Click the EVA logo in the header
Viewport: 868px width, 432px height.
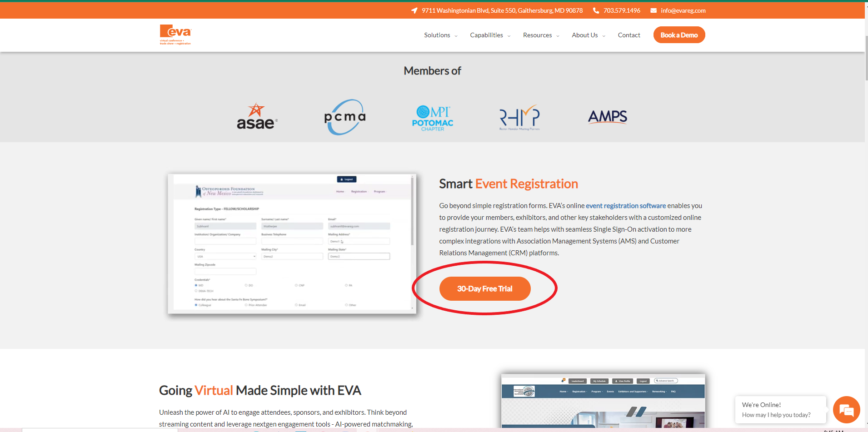tap(175, 35)
